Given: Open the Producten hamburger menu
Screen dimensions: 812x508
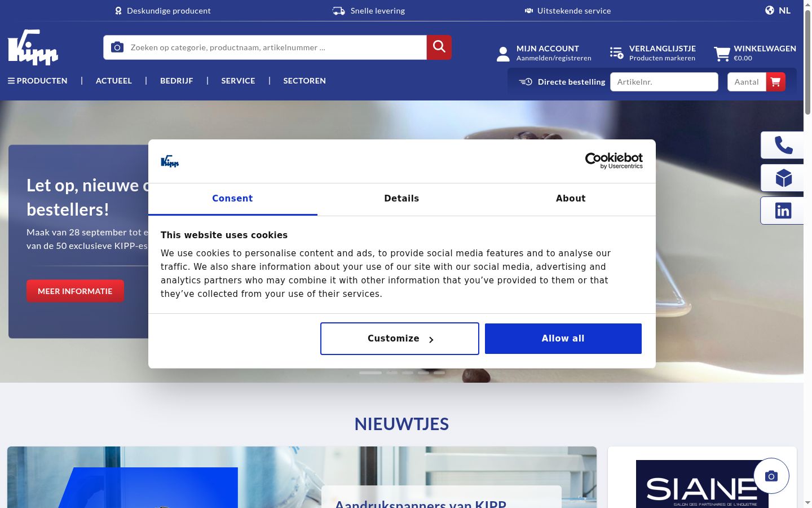Looking at the screenshot, I should pos(38,81).
